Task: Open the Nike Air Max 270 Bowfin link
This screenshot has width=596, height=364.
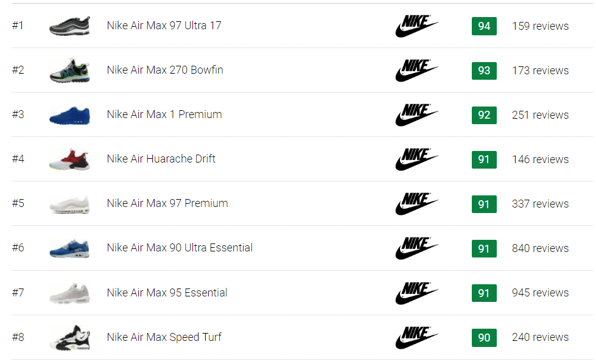Action: [x=165, y=70]
